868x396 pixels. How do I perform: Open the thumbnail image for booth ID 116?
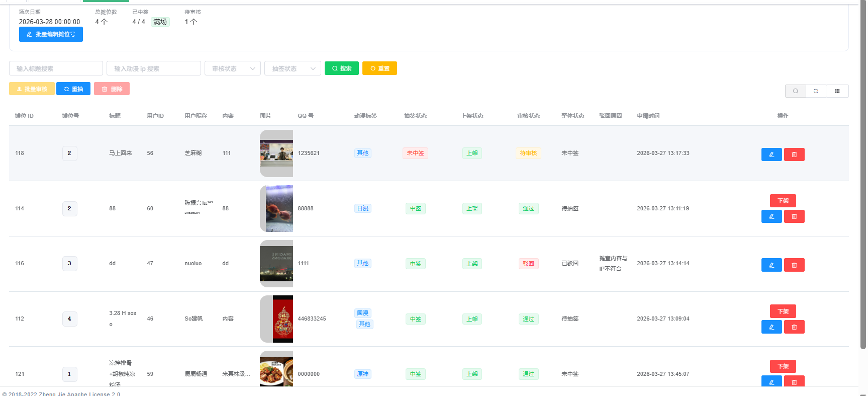point(276,264)
